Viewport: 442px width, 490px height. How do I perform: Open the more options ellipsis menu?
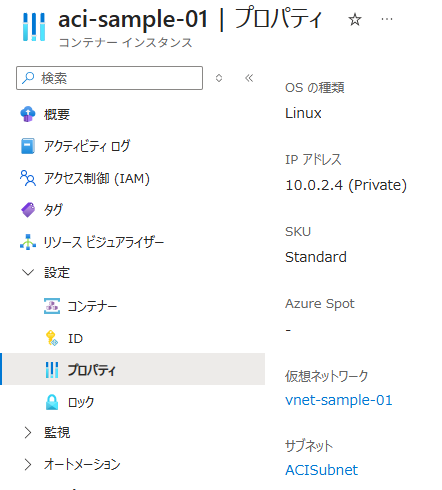387,19
